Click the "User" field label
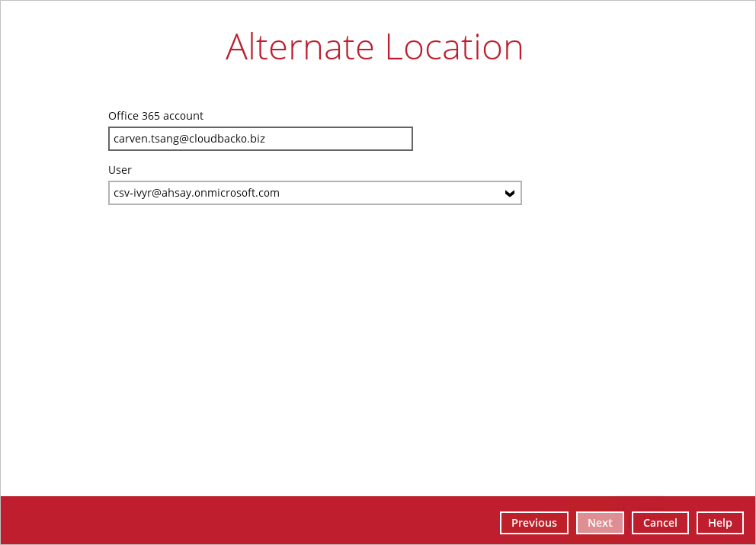 coord(120,170)
